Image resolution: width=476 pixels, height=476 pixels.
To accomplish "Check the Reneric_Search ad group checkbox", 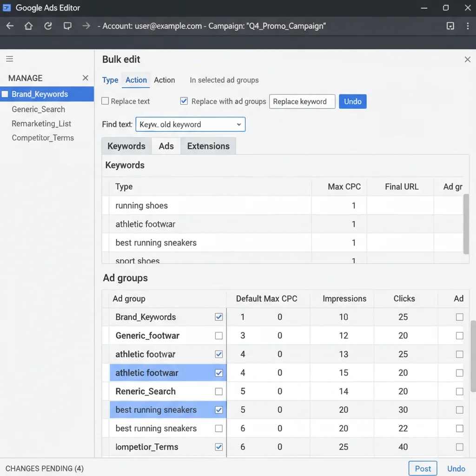I will (218, 391).
